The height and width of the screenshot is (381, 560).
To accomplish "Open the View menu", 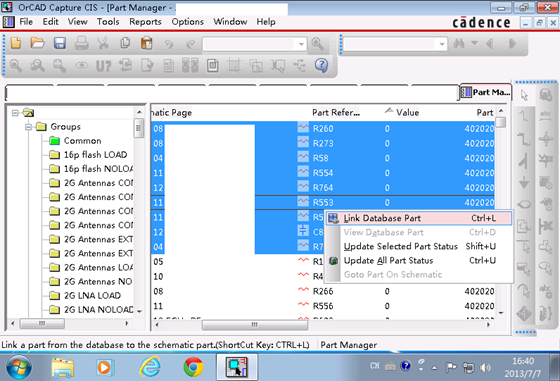I will pyautogui.click(x=78, y=22).
